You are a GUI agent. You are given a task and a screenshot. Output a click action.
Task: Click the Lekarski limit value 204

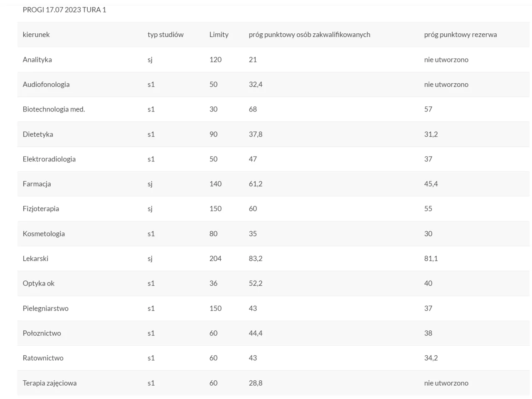(x=215, y=258)
